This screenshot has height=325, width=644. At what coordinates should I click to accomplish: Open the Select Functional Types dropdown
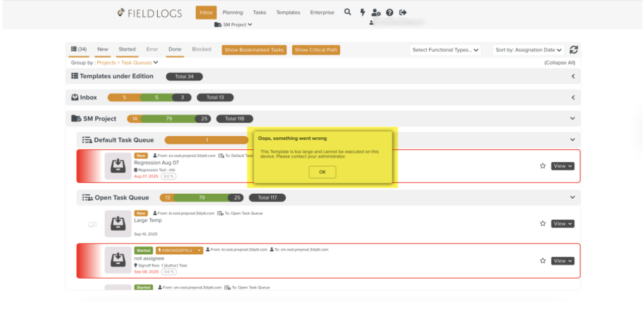coord(445,50)
